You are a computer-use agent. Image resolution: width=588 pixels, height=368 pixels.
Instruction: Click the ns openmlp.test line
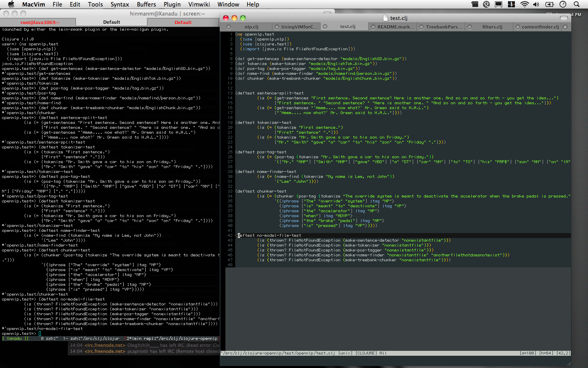(255, 34)
